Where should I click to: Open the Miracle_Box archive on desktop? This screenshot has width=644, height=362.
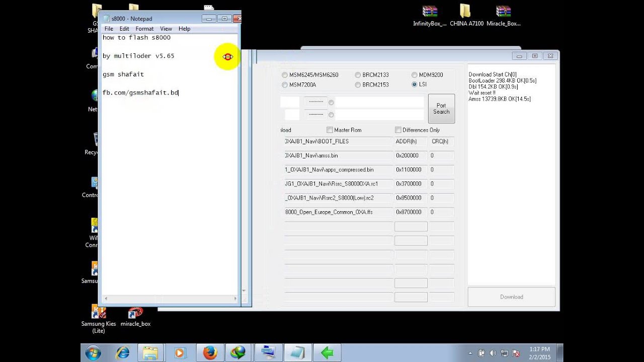(x=504, y=16)
